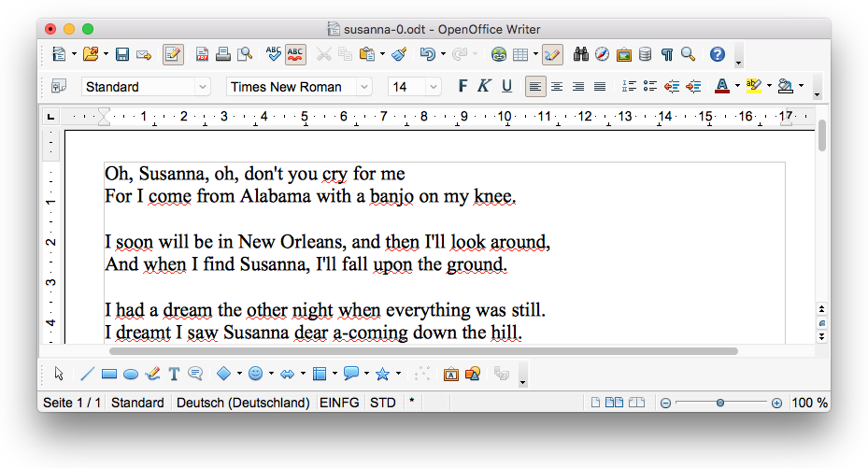This screenshot has height=468, width=868.
Task: Click the zoom slider handle
Action: [x=720, y=403]
